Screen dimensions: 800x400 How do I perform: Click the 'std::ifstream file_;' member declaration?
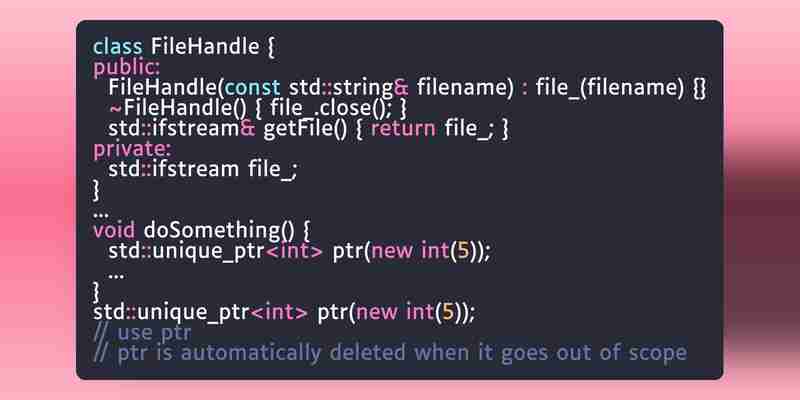point(203,169)
